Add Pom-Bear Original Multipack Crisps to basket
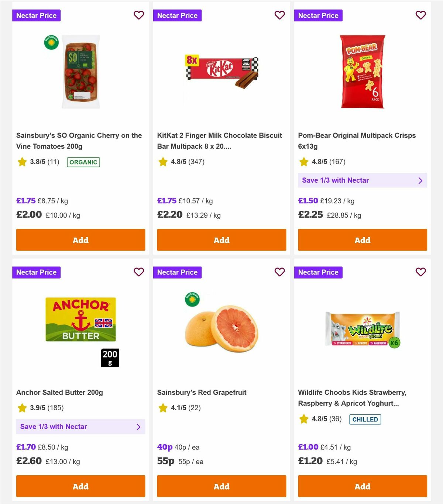 362,240
